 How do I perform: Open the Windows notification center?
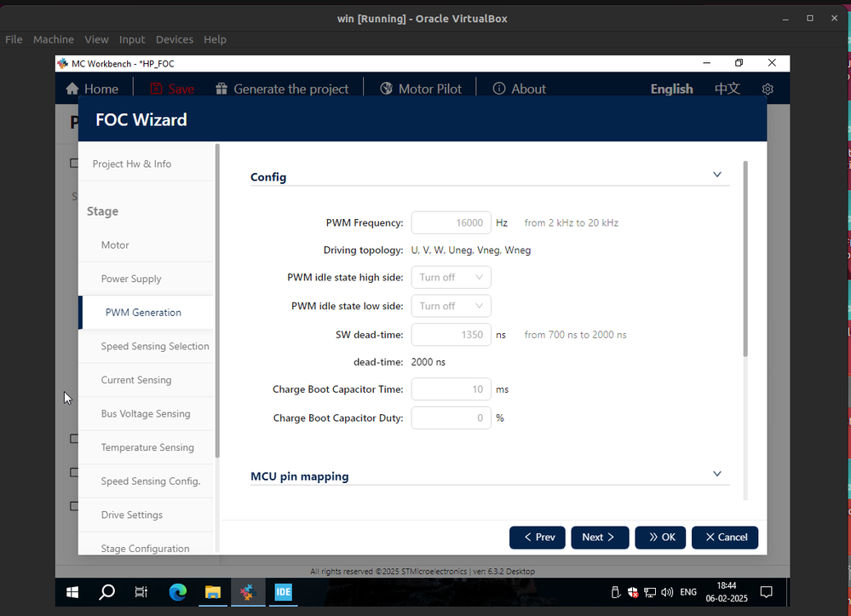point(767,592)
